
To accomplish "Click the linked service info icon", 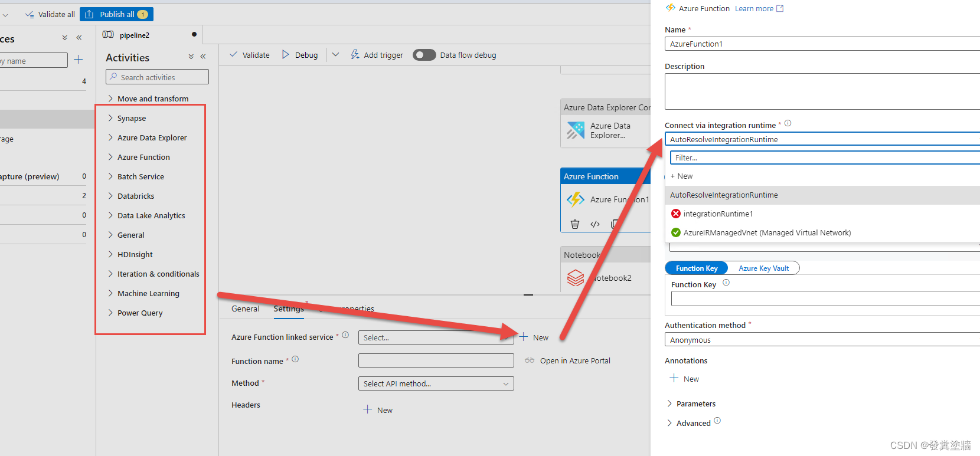I will (345, 335).
